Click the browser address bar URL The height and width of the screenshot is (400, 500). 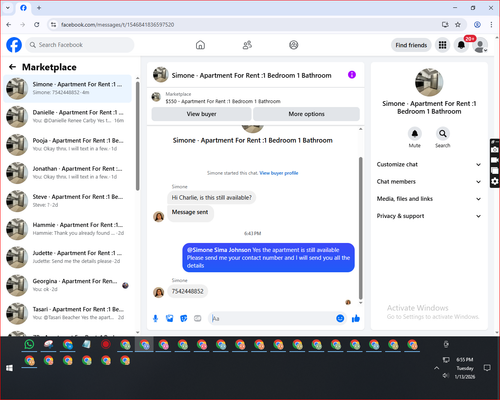coord(117,25)
